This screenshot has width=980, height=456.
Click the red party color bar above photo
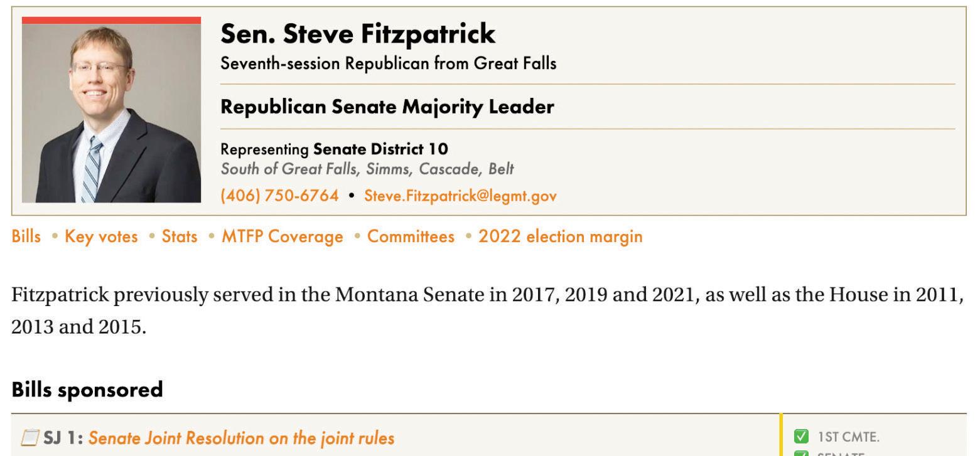111,20
